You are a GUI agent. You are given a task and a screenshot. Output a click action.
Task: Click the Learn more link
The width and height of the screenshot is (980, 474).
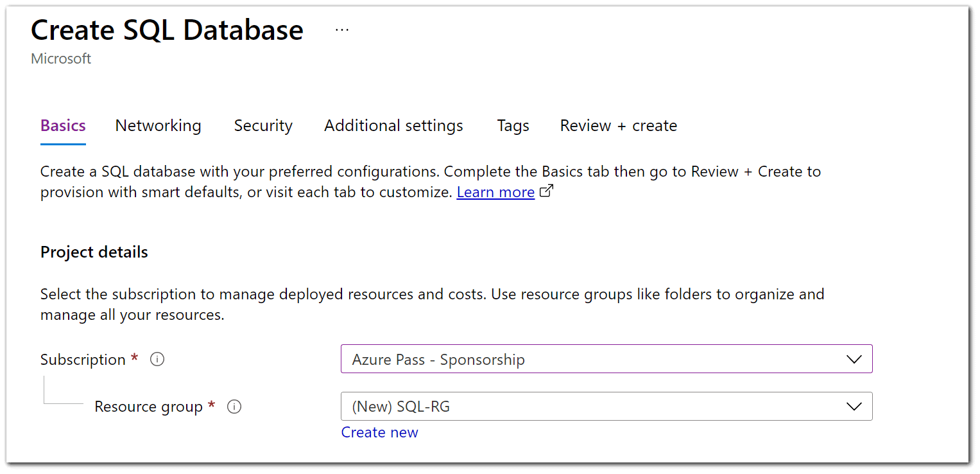pyautogui.click(x=495, y=191)
